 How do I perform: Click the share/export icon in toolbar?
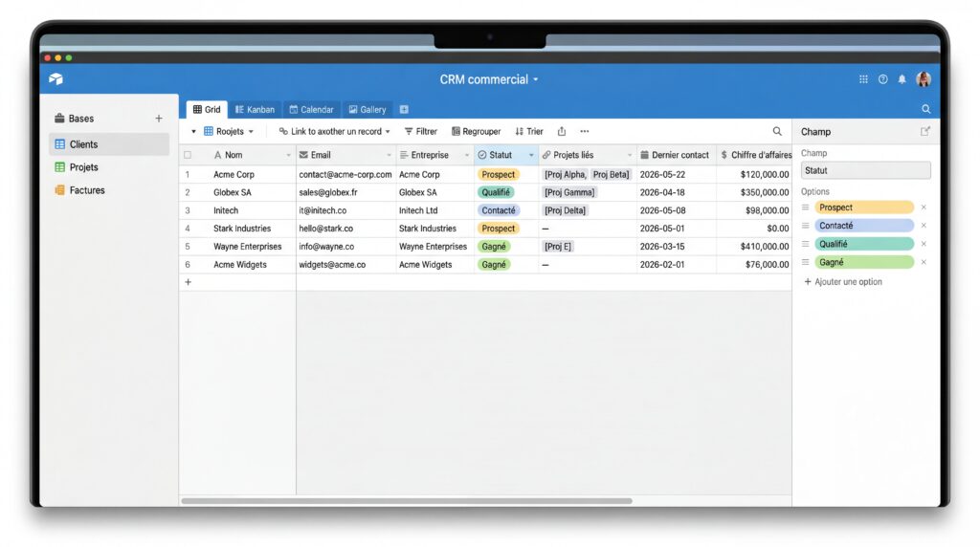561,131
